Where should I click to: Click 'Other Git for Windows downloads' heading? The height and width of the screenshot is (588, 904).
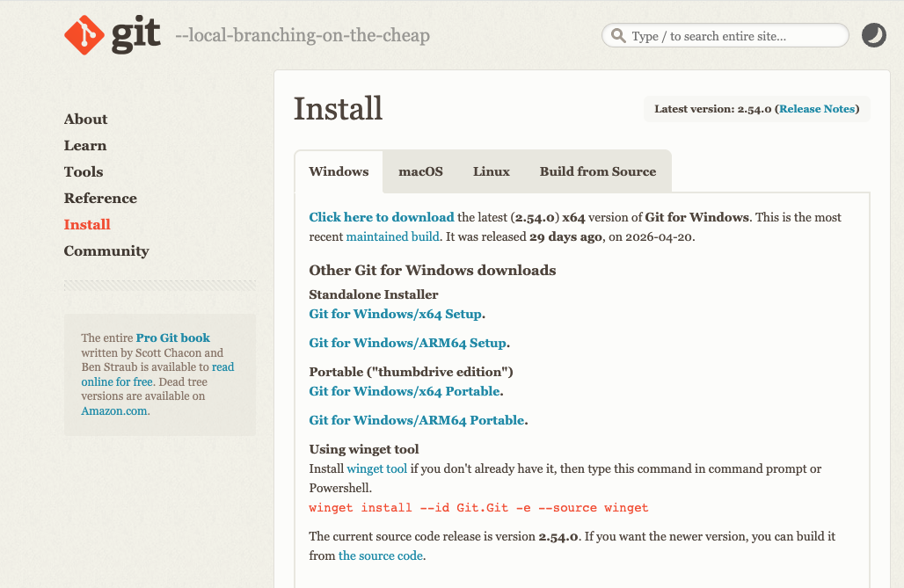[433, 271]
